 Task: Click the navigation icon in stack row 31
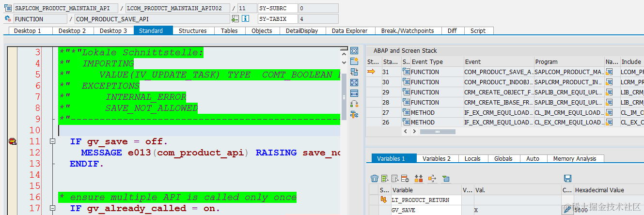tap(609, 72)
